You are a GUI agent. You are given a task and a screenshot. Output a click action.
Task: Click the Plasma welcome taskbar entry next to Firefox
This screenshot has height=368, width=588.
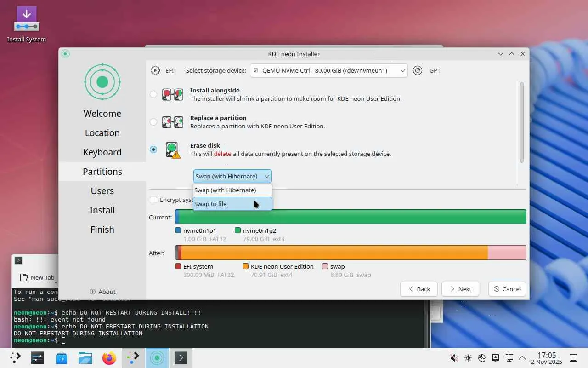(x=133, y=358)
